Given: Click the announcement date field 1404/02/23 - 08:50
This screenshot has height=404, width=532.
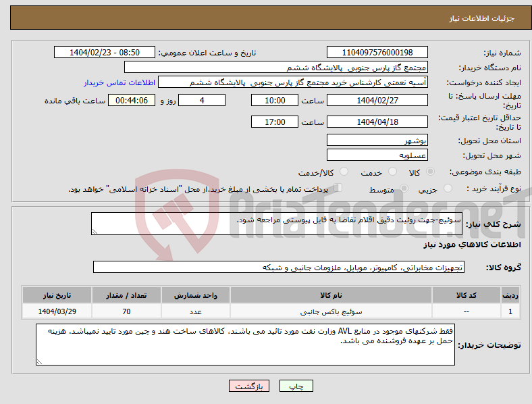Looking at the screenshot, I should 105,52.
